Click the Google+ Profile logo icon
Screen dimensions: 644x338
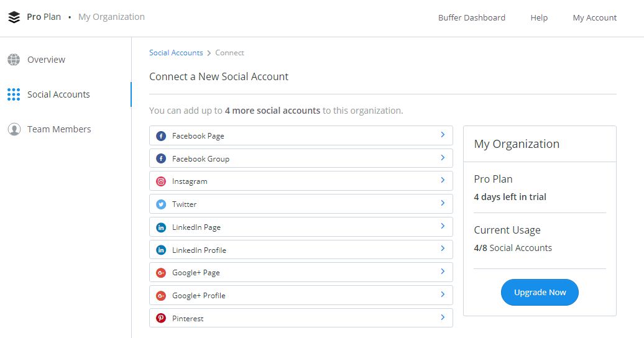(161, 295)
